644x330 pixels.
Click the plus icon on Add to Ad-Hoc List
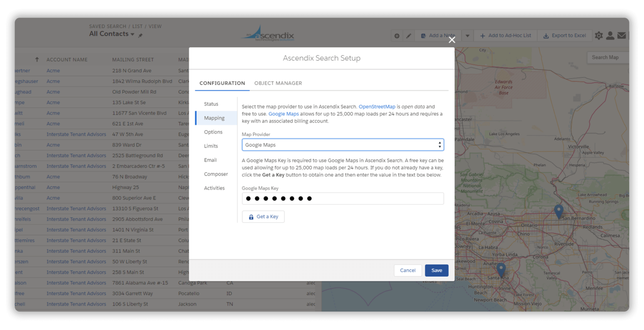[483, 36]
